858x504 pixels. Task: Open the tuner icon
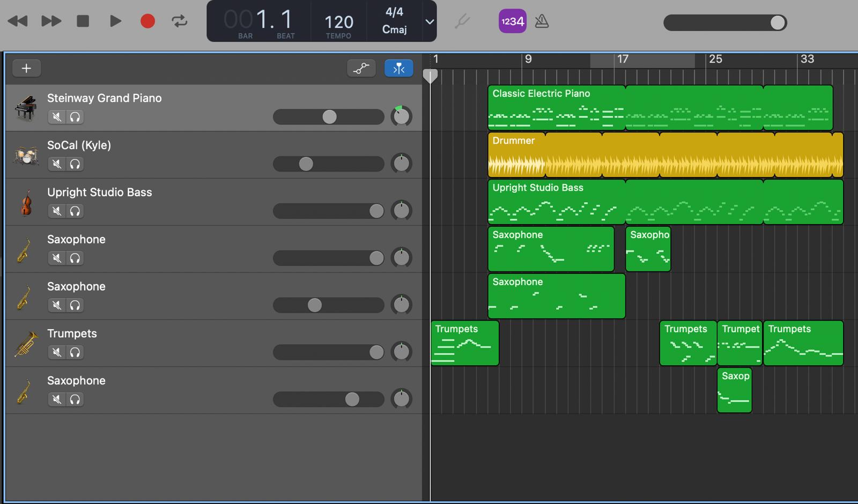462,21
